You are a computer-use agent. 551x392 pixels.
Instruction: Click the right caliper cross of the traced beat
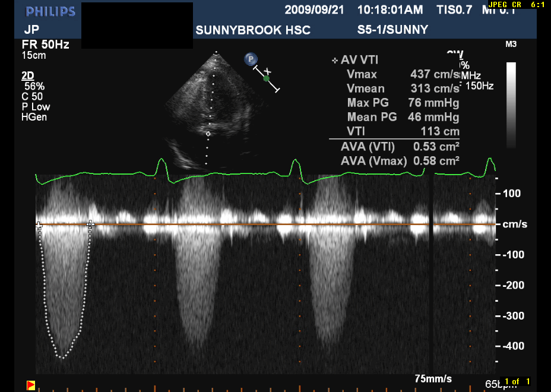[91, 223]
